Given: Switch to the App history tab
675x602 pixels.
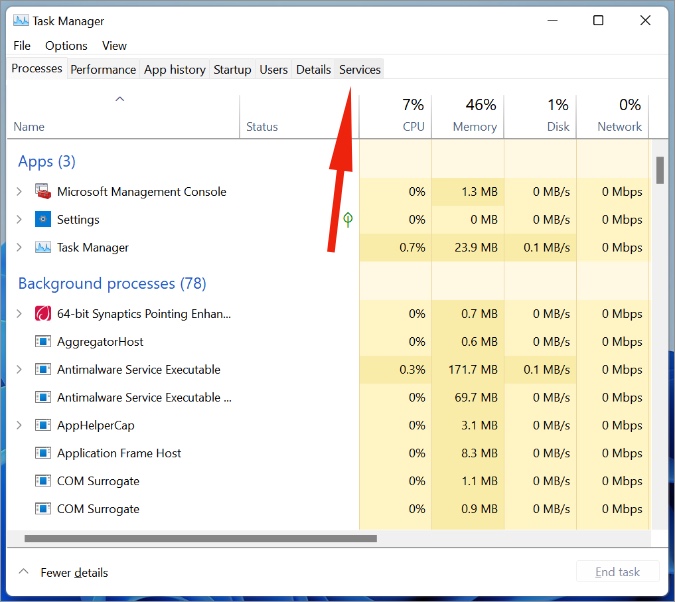Looking at the screenshot, I should [x=174, y=69].
